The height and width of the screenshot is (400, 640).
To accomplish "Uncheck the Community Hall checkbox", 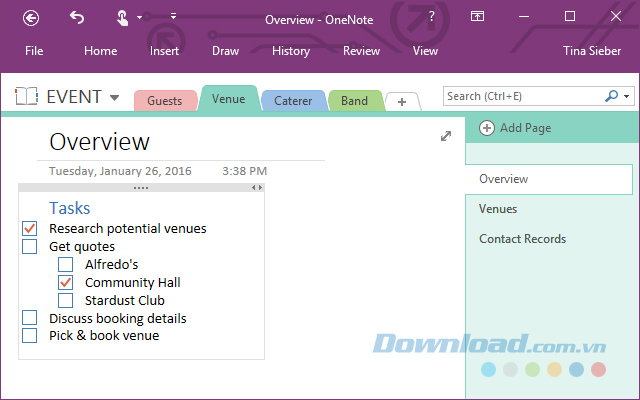I will [65, 282].
